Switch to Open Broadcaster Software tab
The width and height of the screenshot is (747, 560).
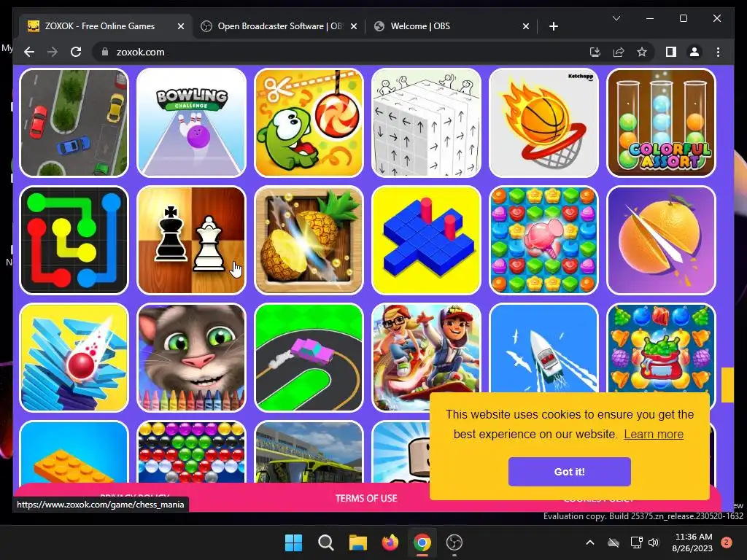coord(279,26)
